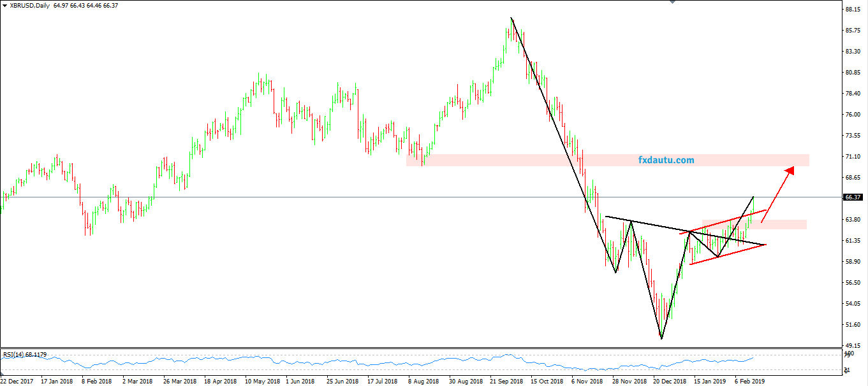The height and width of the screenshot is (386, 868).
Task: Click the RSI(14) indicator label
Action: 17,354
